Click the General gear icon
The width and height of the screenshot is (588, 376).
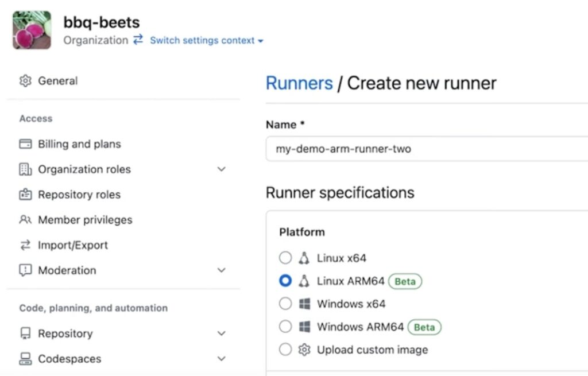pos(25,80)
